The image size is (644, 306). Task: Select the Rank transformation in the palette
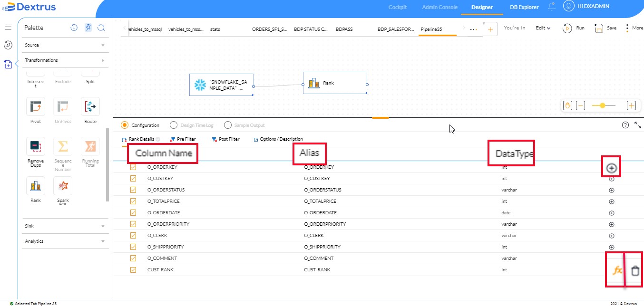coord(36,186)
